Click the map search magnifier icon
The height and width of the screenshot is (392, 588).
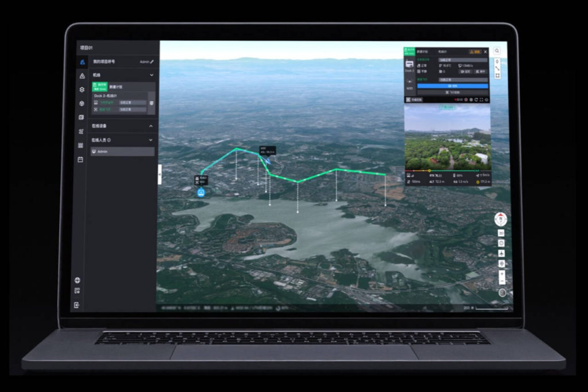coord(497,51)
